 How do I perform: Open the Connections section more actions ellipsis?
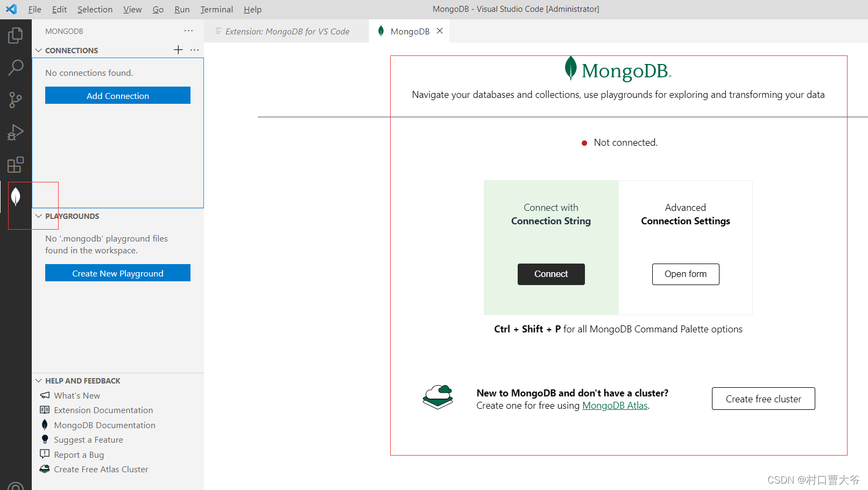[195, 50]
